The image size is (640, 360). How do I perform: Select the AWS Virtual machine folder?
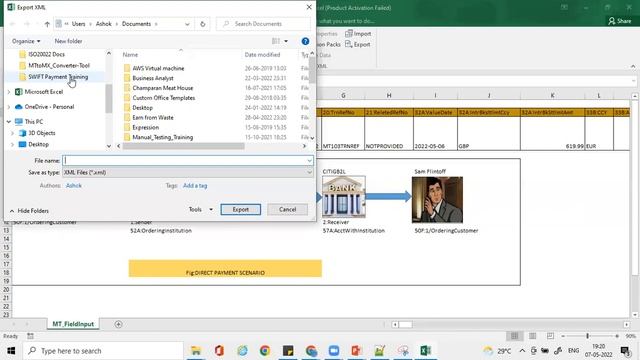[x=158, y=68]
